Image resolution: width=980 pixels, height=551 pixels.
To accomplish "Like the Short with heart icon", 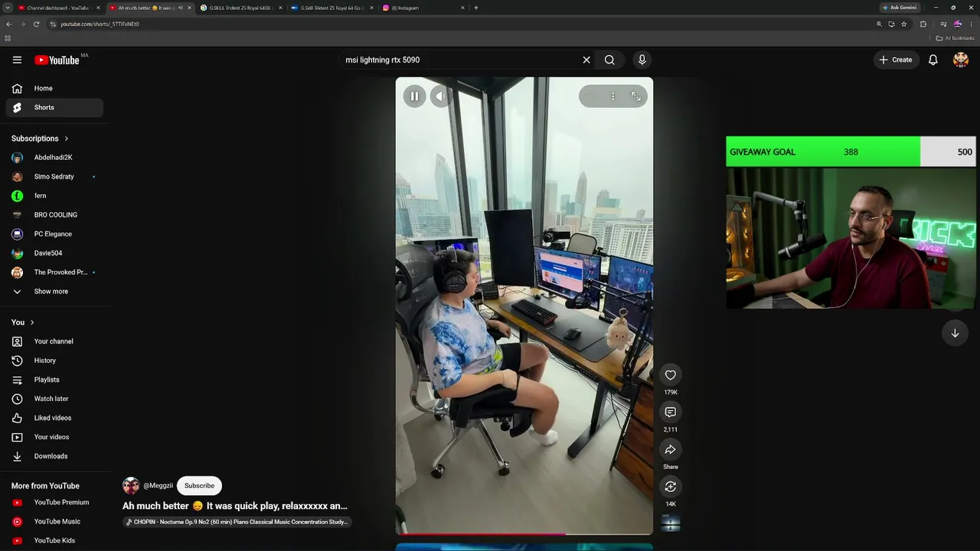I will click(670, 375).
